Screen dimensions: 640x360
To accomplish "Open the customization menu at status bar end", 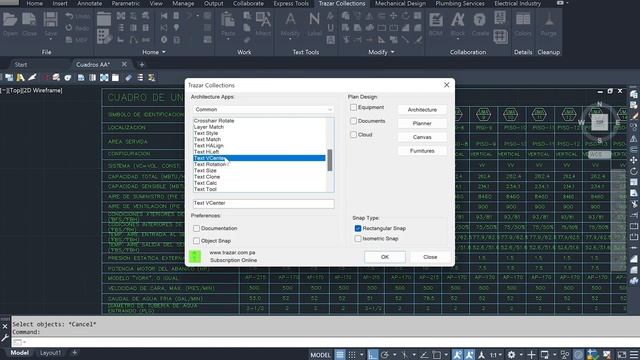I will pyautogui.click(x=634, y=355).
